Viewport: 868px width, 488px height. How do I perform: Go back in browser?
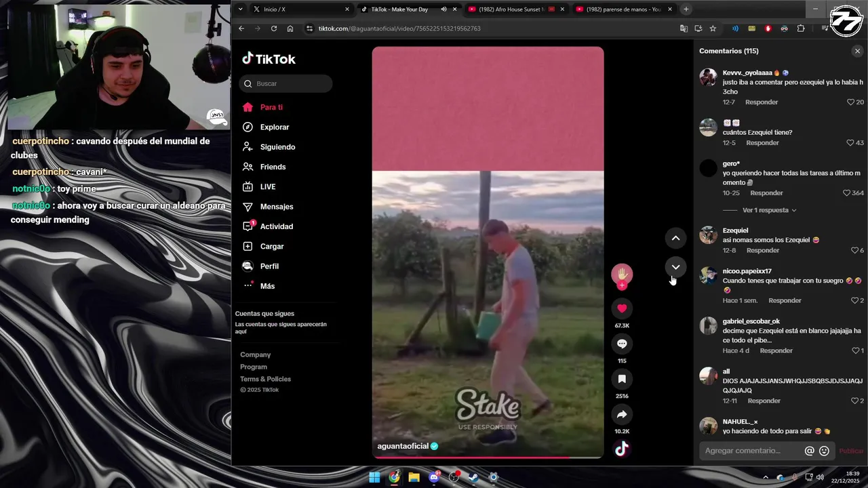click(x=241, y=28)
